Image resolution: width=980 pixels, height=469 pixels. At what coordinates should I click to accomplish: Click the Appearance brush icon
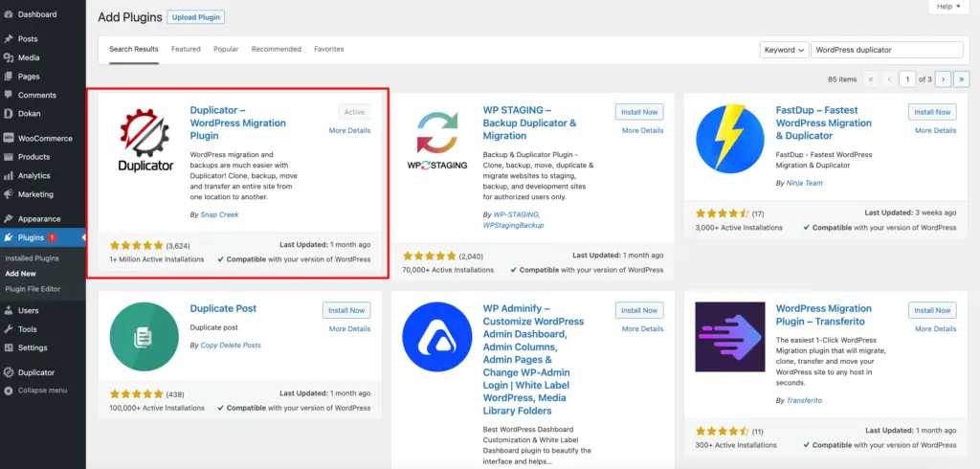8,219
